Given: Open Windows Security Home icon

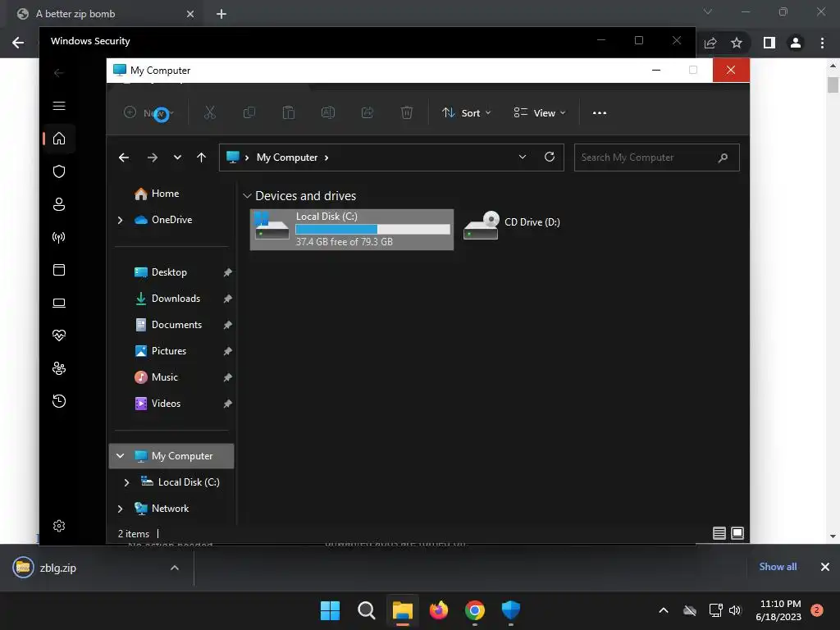Looking at the screenshot, I should (59, 139).
